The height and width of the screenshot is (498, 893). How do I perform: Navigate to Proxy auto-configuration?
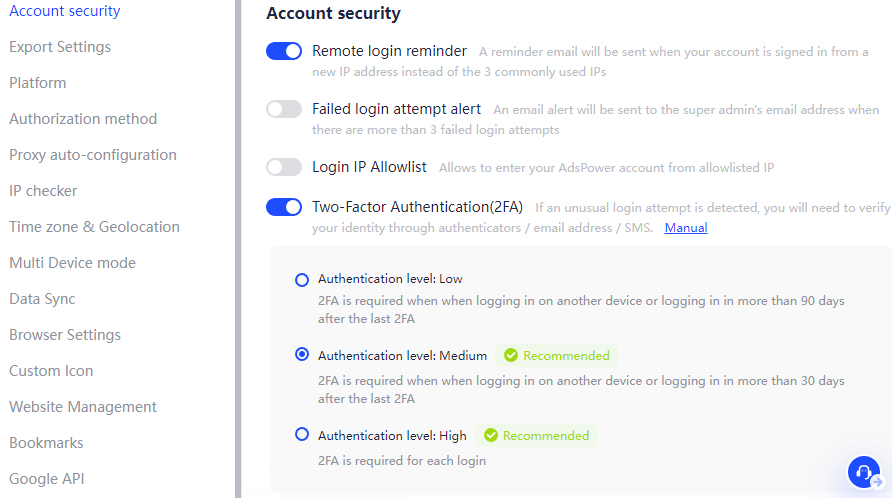(93, 155)
